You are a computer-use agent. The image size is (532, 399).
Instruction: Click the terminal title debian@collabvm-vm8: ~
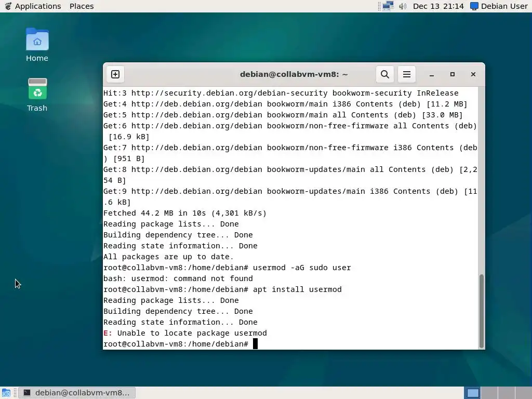294,74
